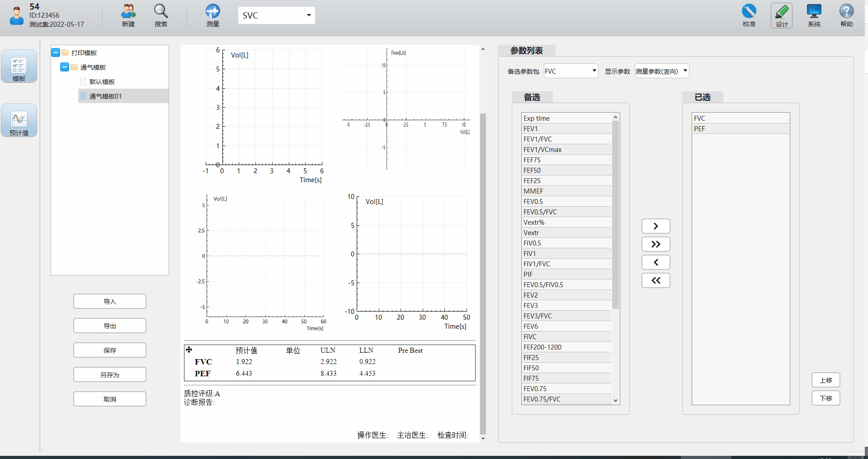Click the Flow-Volume chart thumbnail
Screen dimensions: 868x459
click(406, 109)
